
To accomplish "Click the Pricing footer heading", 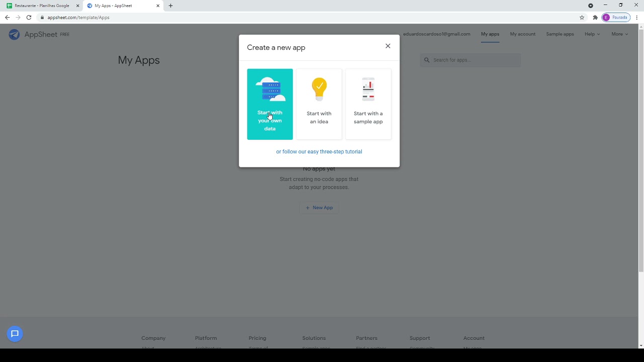I will [x=257, y=338].
